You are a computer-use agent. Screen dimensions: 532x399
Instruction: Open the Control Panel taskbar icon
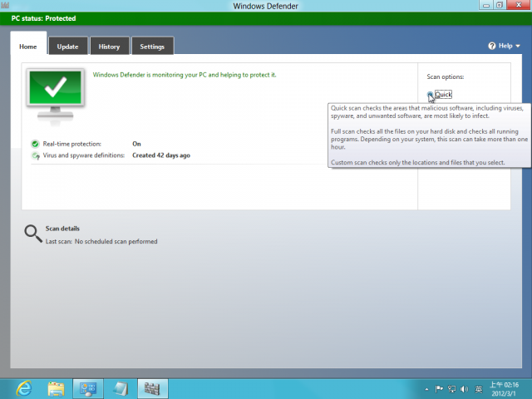[88, 389]
